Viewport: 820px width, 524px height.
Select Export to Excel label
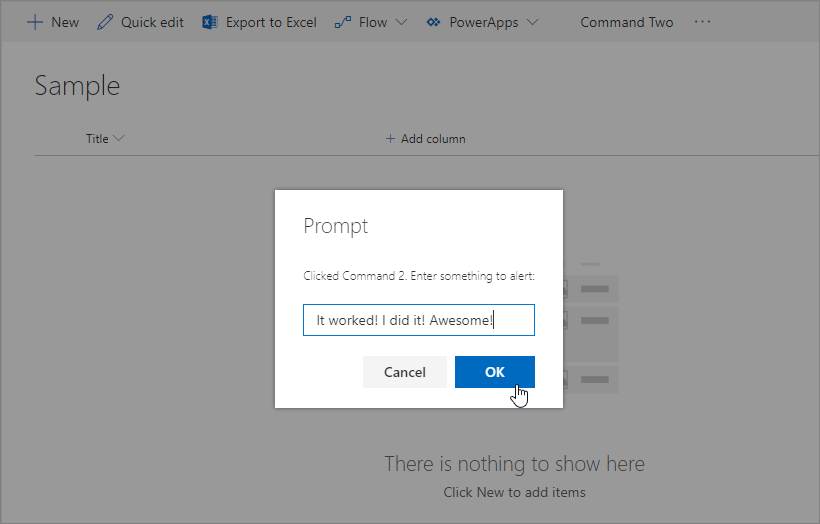tap(271, 22)
